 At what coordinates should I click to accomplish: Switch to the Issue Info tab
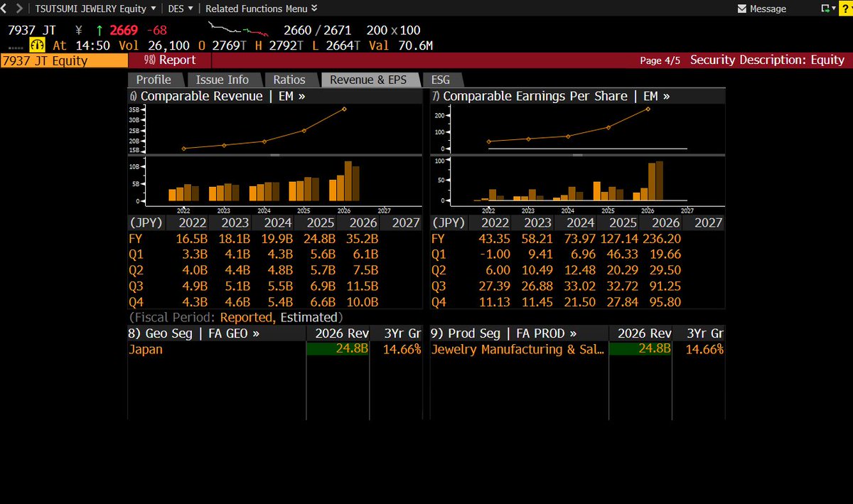coord(222,80)
